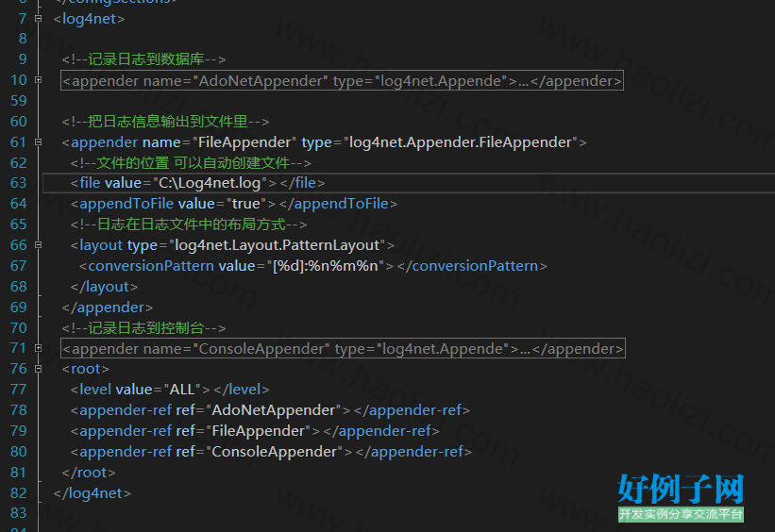Expand collapsed AdoNetAppender block at line 10
Viewport: 775px width, 532px height.
39,80
